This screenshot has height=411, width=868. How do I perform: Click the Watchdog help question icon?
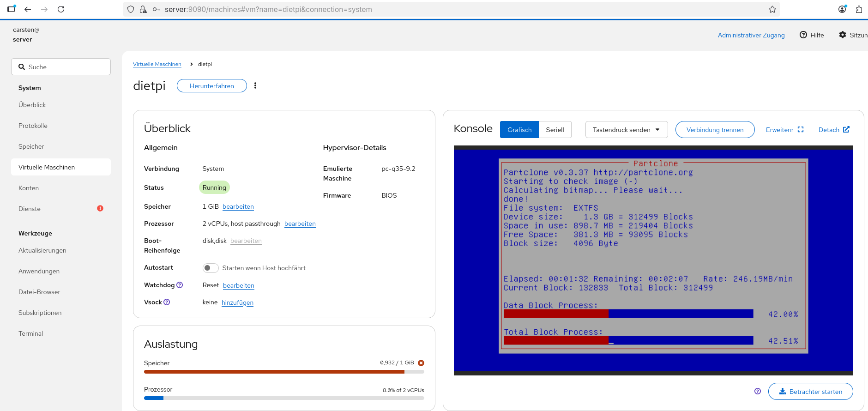tap(180, 285)
